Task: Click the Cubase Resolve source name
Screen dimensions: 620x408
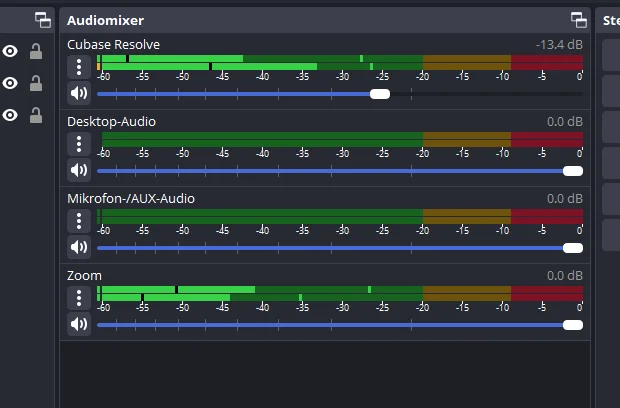Action: tap(113, 45)
